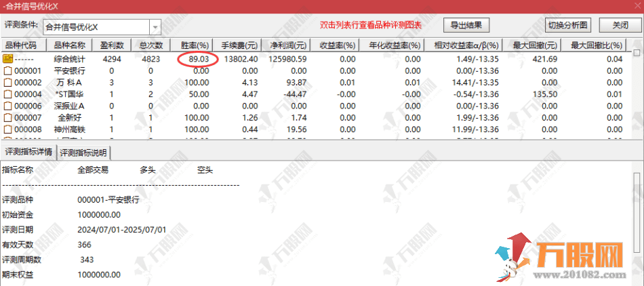The width and height of the screenshot is (644, 286).
Task: Click code 000007 in the list
Action: point(28,118)
